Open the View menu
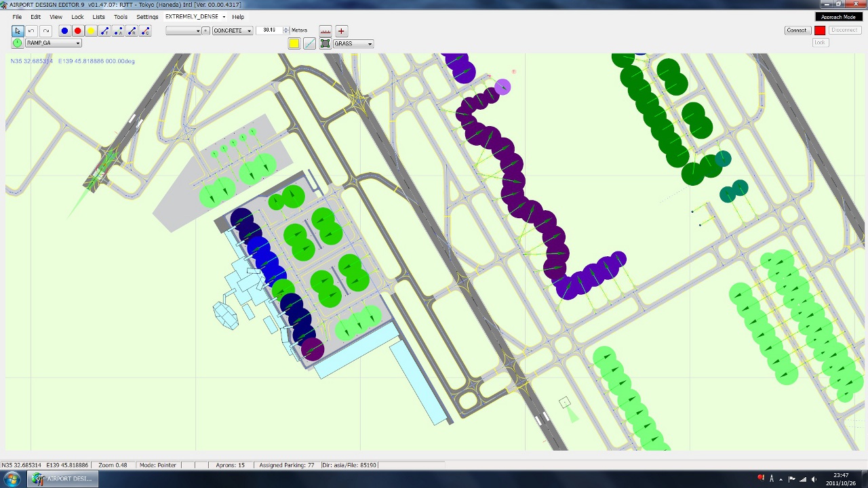The image size is (868, 488). coord(56,16)
